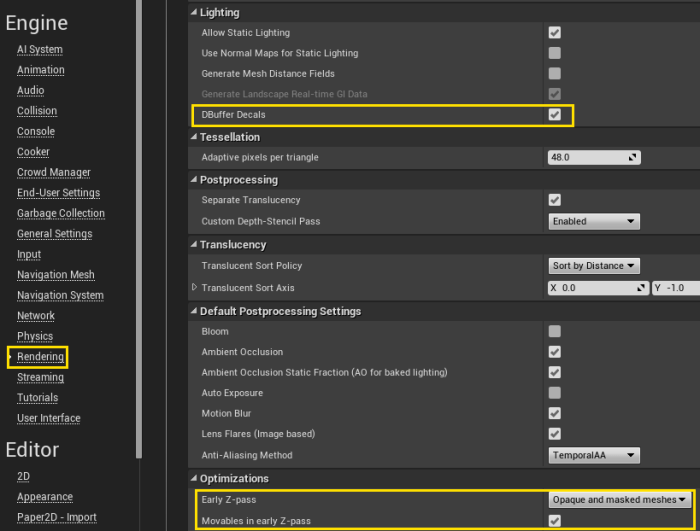Open Custom Depth-Stencil Pass dropdown

click(x=594, y=221)
